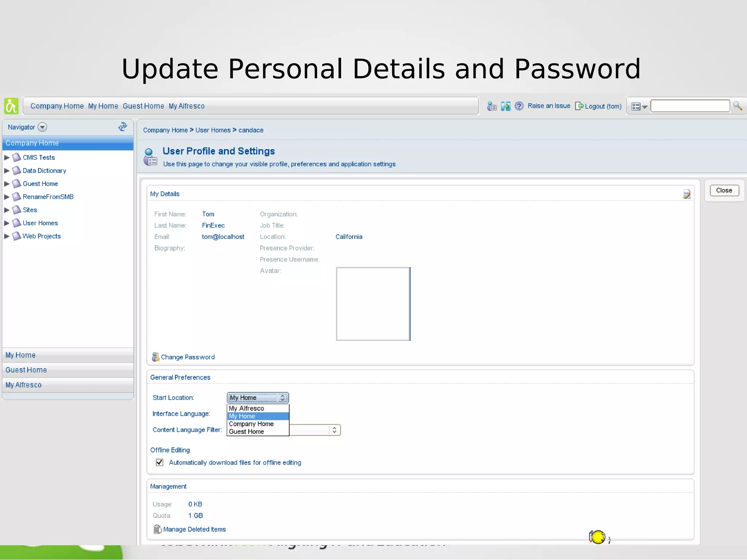The width and height of the screenshot is (747, 560).
Task: Expand the User Homes tree node
Action: click(7, 223)
